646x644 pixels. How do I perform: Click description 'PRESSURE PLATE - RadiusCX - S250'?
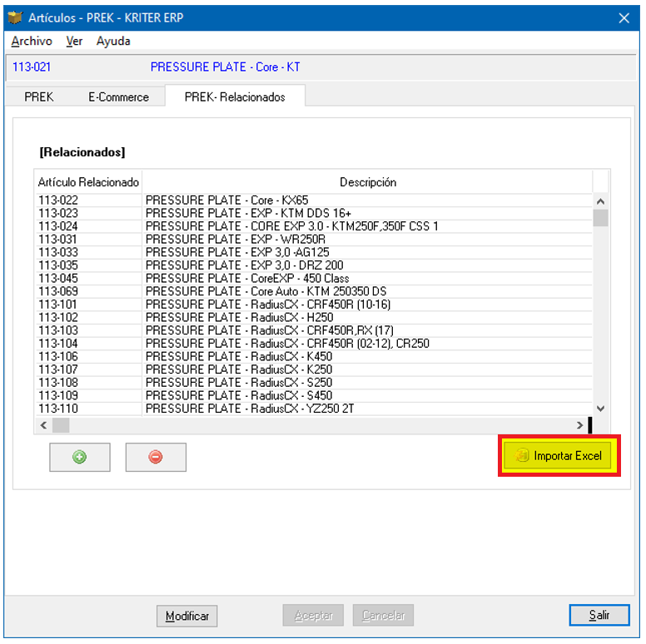(239, 383)
